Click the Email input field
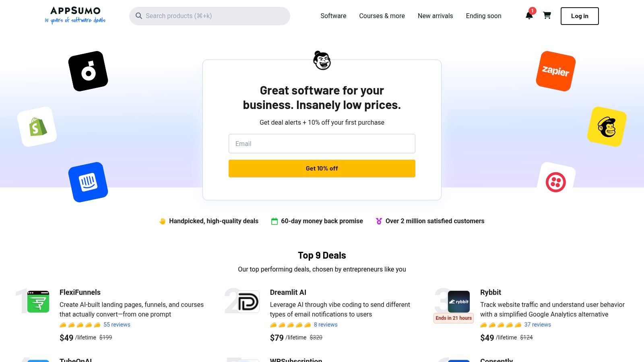This screenshot has height=362, width=644. click(322, 144)
